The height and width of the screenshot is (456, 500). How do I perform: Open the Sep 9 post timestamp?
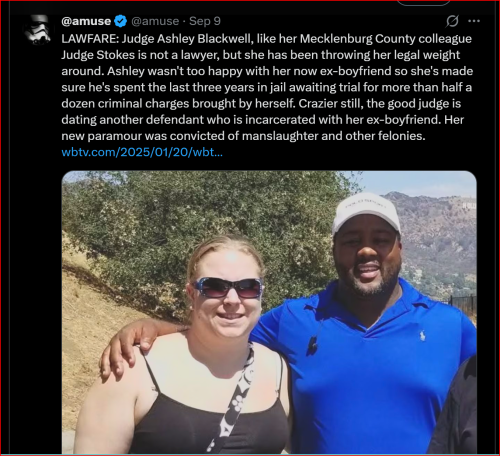[x=205, y=21]
